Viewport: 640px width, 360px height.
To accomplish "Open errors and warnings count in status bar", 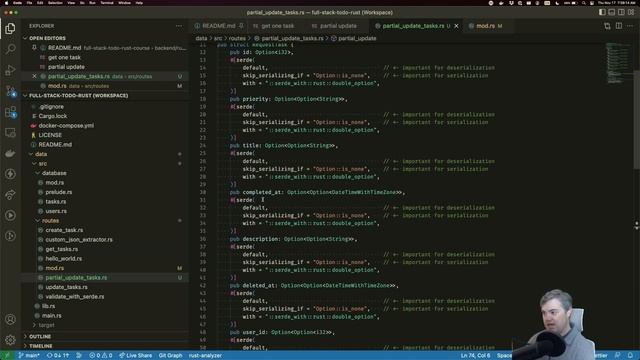I will (x=101, y=356).
